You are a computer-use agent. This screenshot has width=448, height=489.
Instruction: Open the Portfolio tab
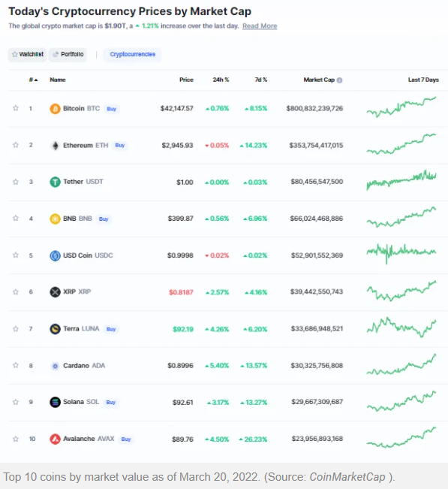tap(68, 55)
